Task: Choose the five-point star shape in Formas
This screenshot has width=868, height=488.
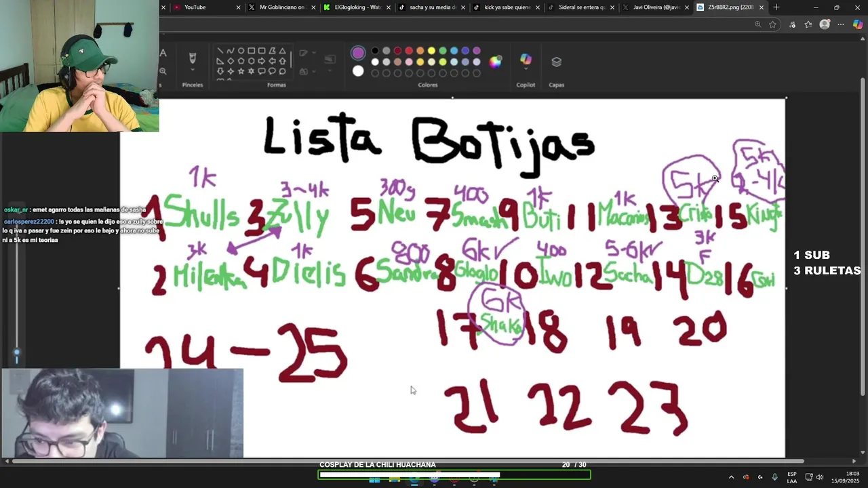Action: point(241,71)
